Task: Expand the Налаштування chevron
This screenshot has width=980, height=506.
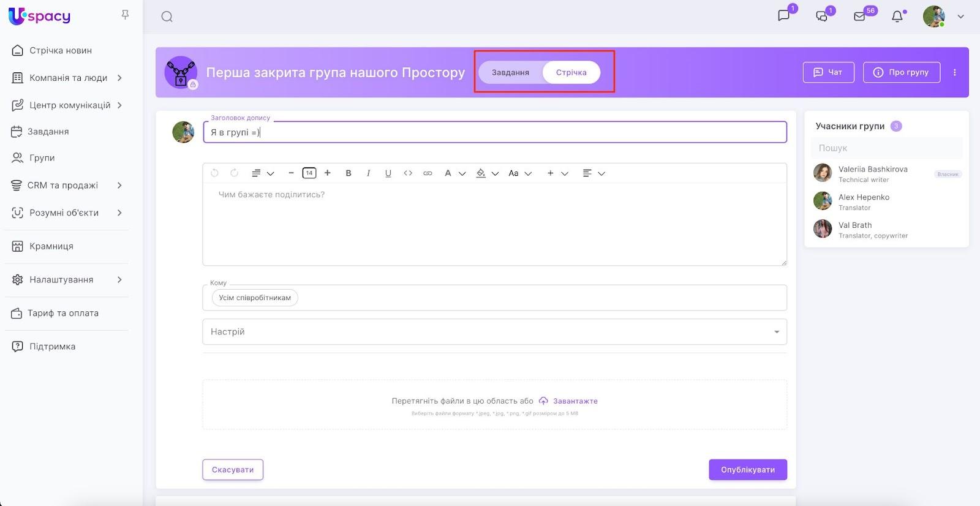Action: coord(119,280)
